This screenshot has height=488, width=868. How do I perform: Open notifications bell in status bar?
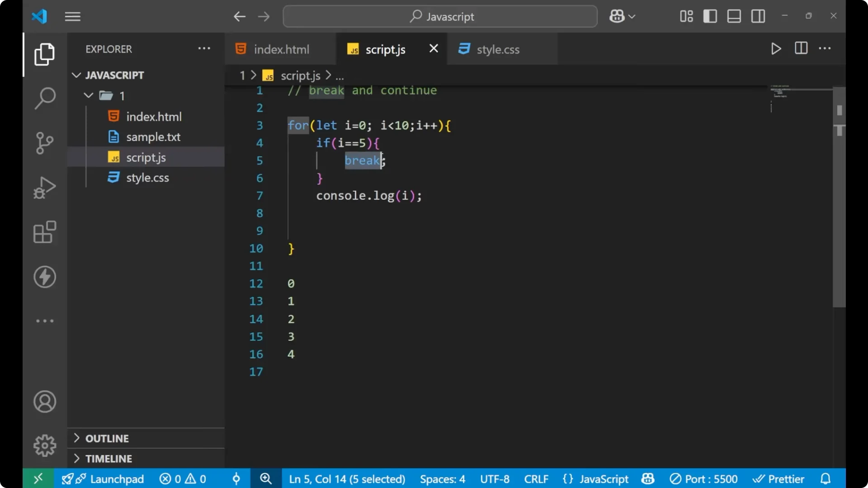point(826,479)
